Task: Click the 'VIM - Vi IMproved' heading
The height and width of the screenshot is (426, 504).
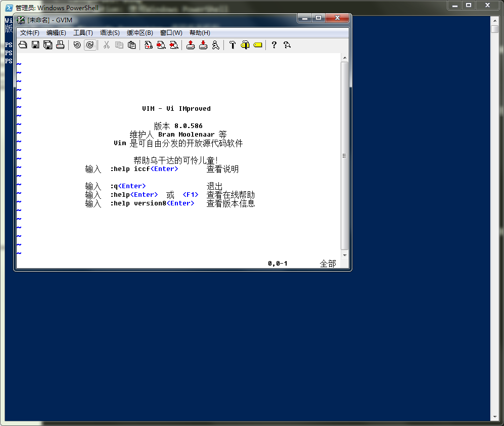Action: 176,109
